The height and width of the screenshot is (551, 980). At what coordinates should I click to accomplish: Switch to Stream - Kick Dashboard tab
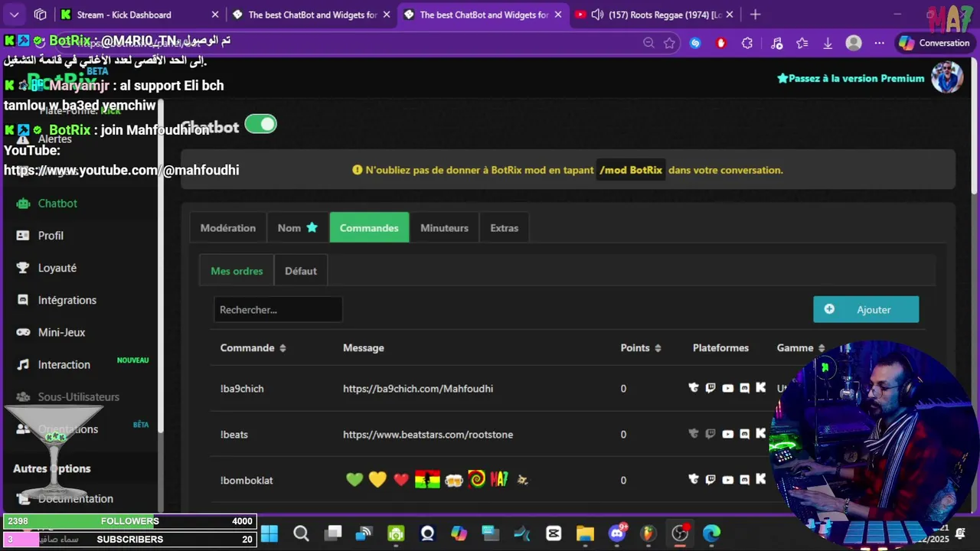[x=139, y=15]
